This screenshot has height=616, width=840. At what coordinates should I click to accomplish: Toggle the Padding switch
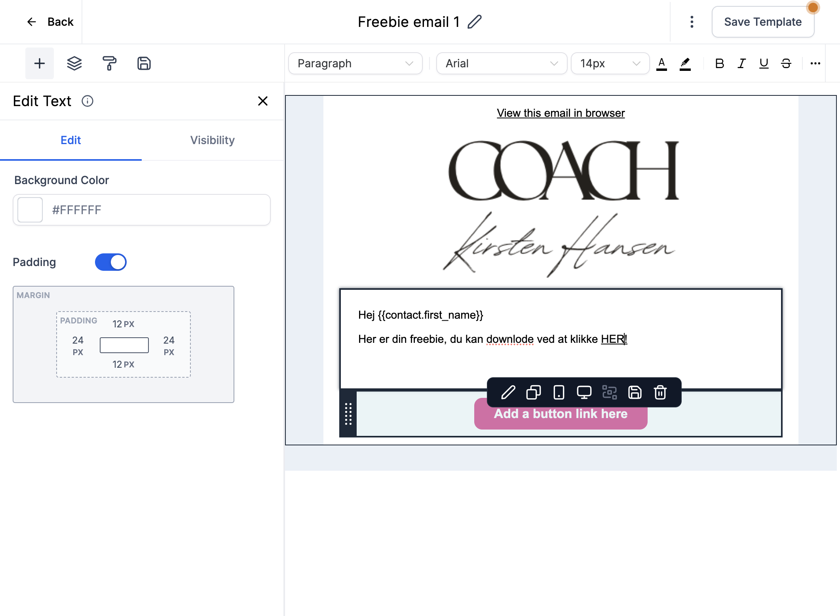[x=111, y=262]
